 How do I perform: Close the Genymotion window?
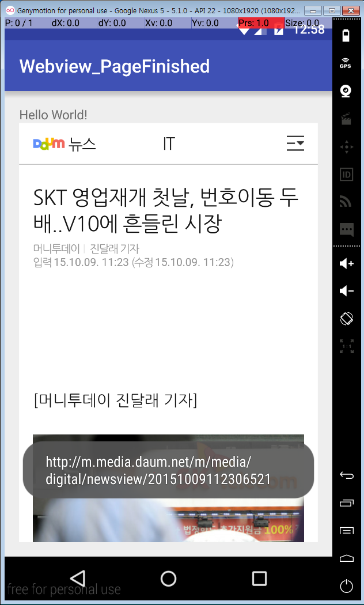coord(351,10)
